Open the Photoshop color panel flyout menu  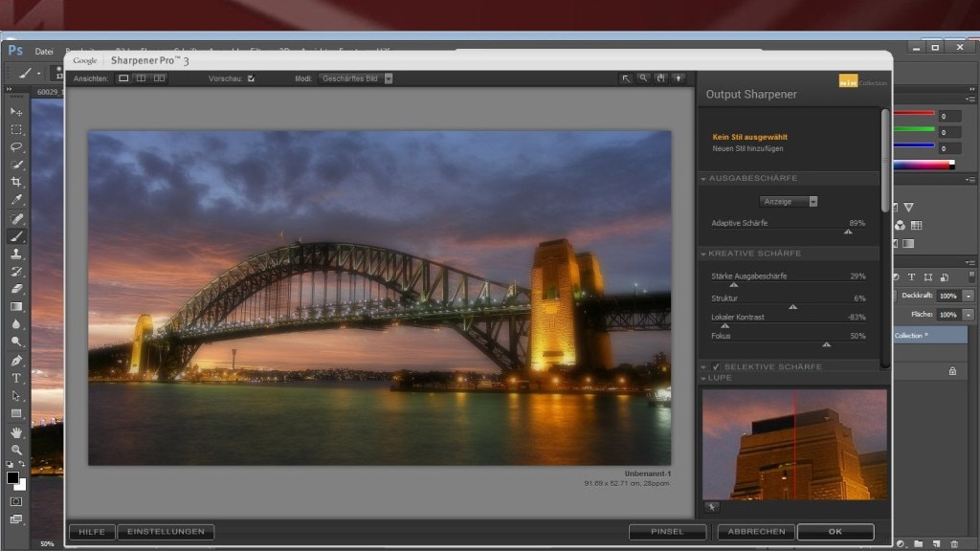pyautogui.click(x=970, y=99)
